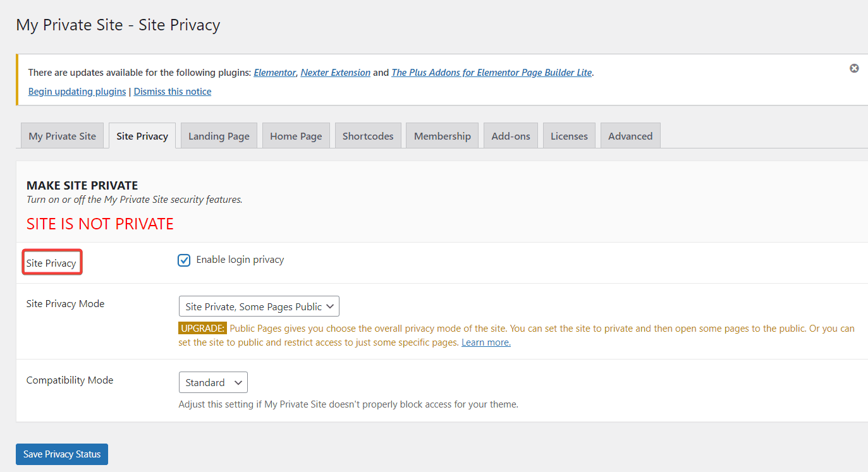Viewport: 868px width, 472px height.
Task: Open the Compatibility Mode dropdown
Action: (x=213, y=382)
